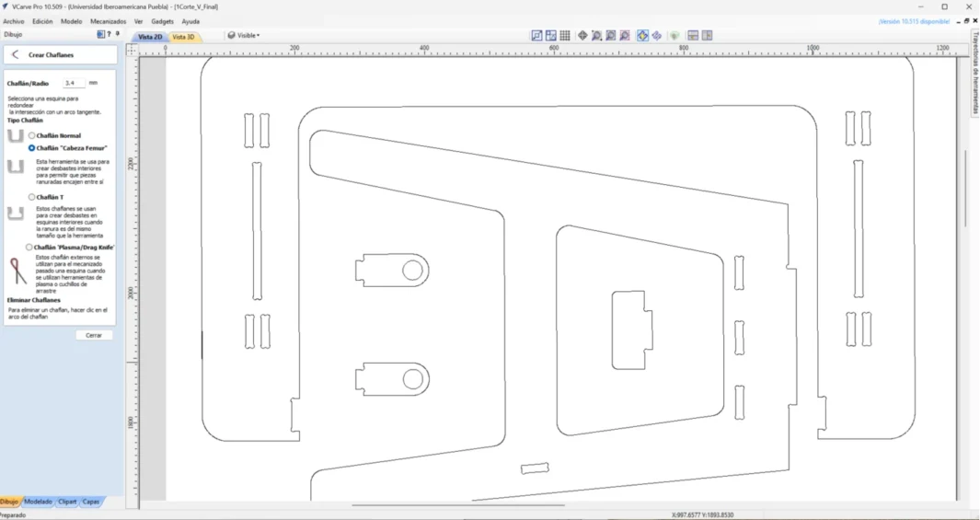Click the vertical scrollbar beside the canvas
Image resolution: width=980 pixels, height=520 pixels.
pos(966,188)
